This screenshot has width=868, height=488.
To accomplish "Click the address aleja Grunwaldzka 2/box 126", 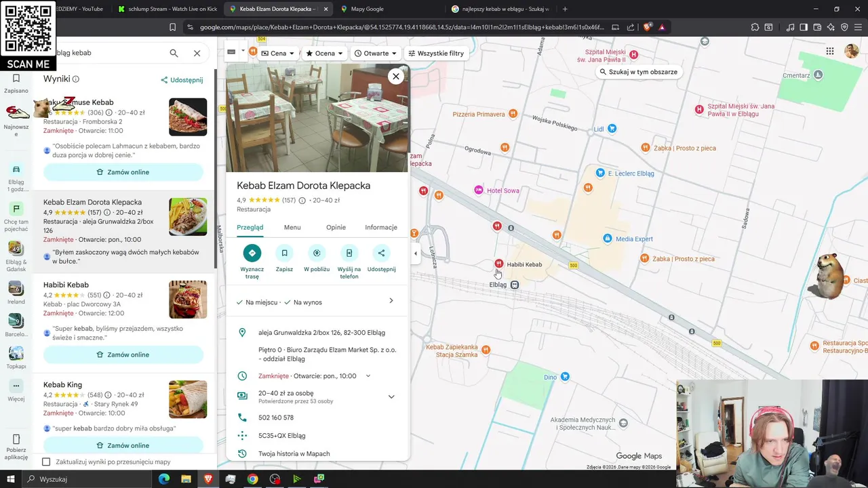I will click(321, 333).
